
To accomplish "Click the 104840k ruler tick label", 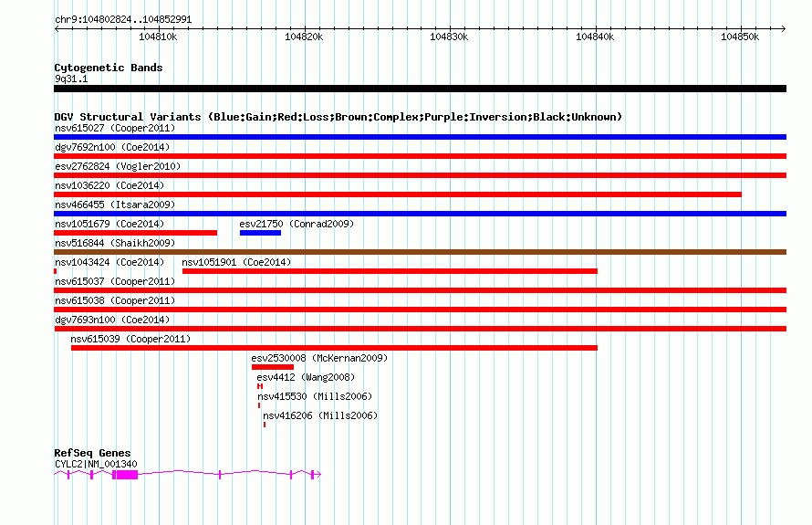I will coord(595,37).
